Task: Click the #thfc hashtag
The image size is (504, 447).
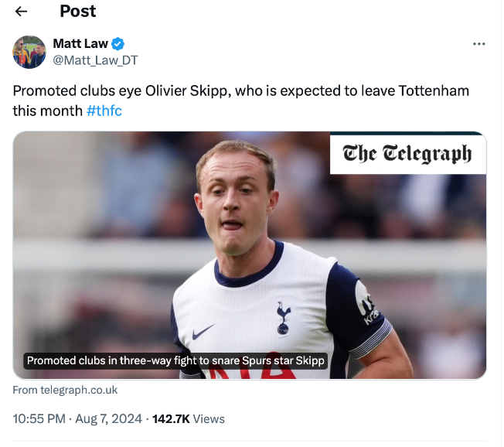Action: point(104,111)
